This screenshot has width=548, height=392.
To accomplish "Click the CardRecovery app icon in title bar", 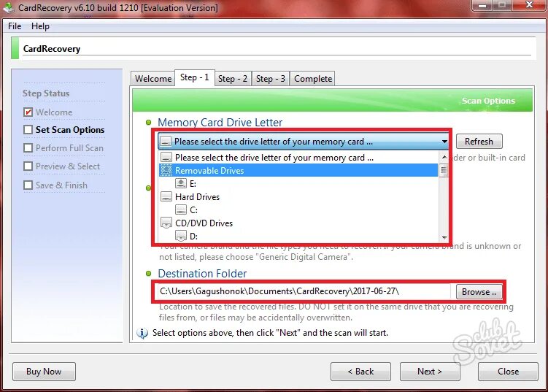I will tap(9, 7).
